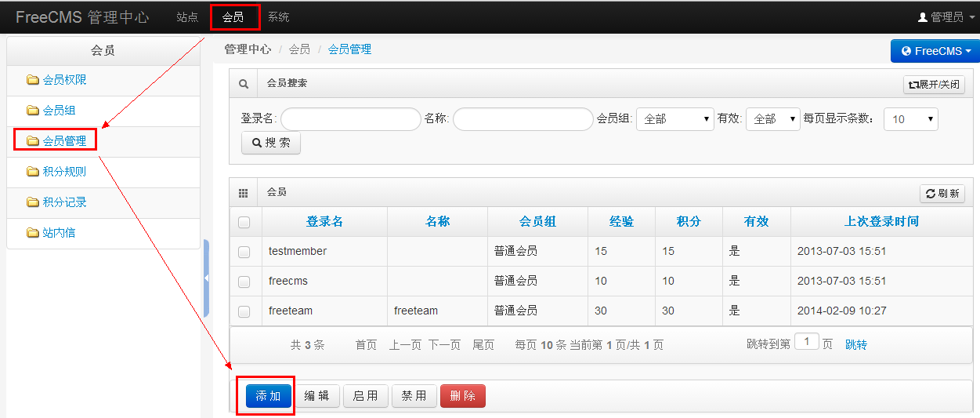Open the 管理员 user menu
980x418 pixels.
click(946, 17)
